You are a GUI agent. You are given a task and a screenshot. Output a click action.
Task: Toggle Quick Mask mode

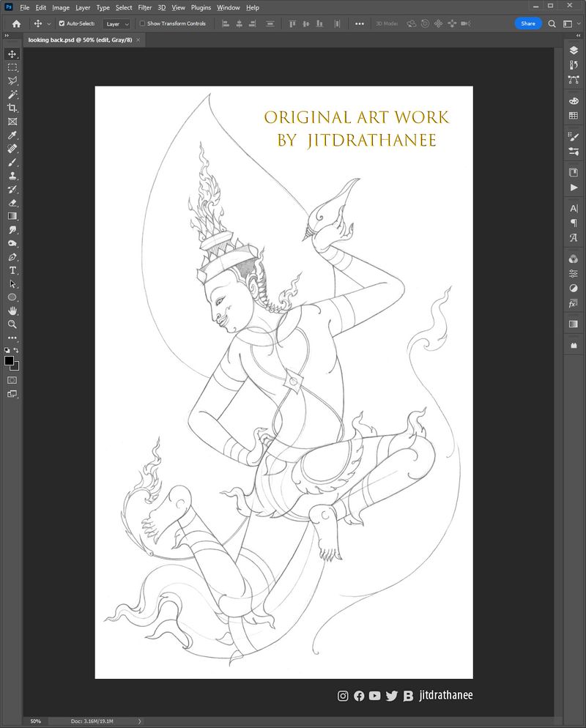(12, 380)
